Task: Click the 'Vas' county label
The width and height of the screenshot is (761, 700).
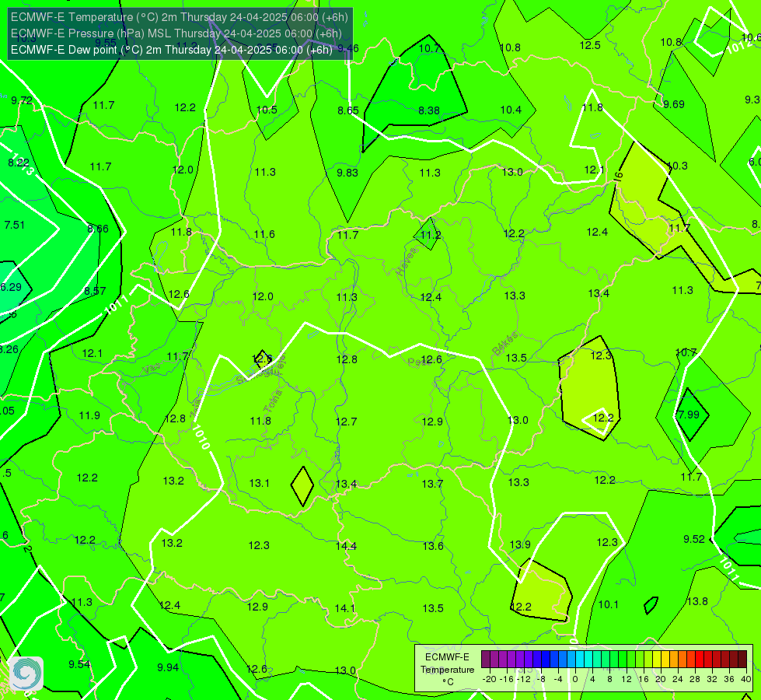Action: 152,369
